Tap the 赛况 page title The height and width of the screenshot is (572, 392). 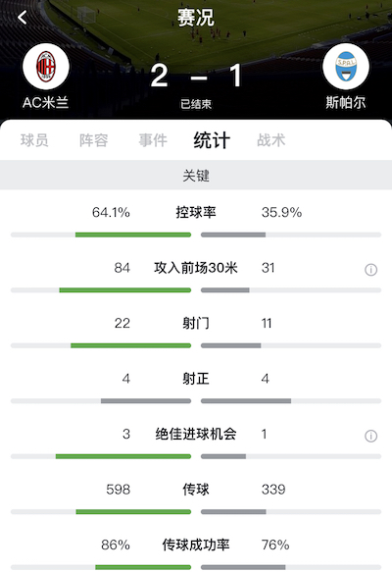196,18
